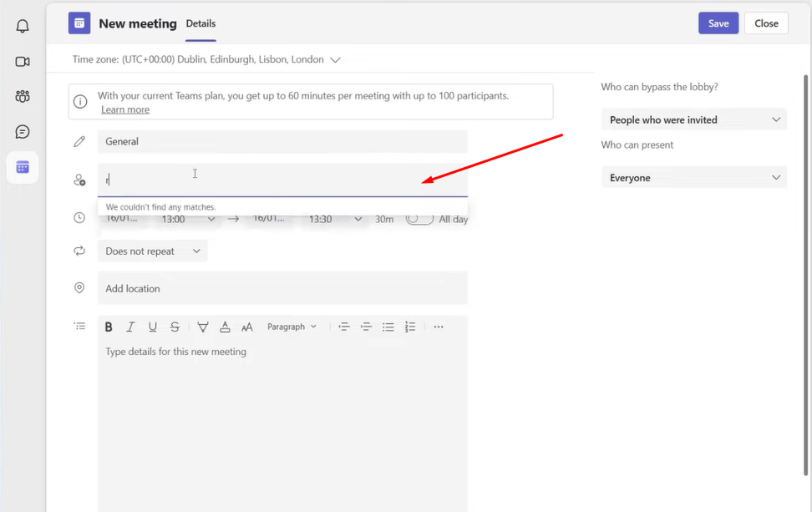812x512 pixels.
Task: Enable the All day meeting toggle
Action: 419,217
